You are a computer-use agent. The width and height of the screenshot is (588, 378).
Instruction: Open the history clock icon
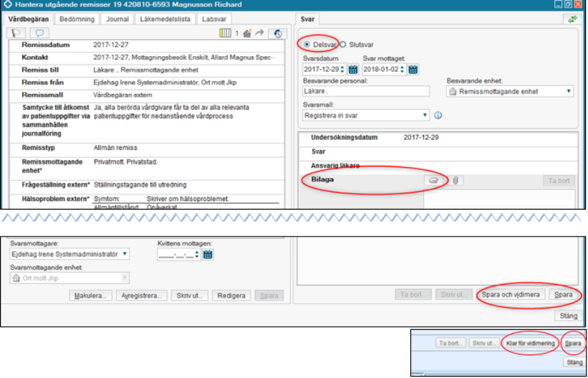[x=277, y=33]
